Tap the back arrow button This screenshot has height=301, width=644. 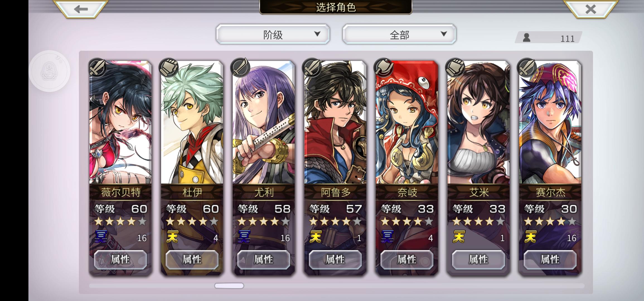coord(81,9)
